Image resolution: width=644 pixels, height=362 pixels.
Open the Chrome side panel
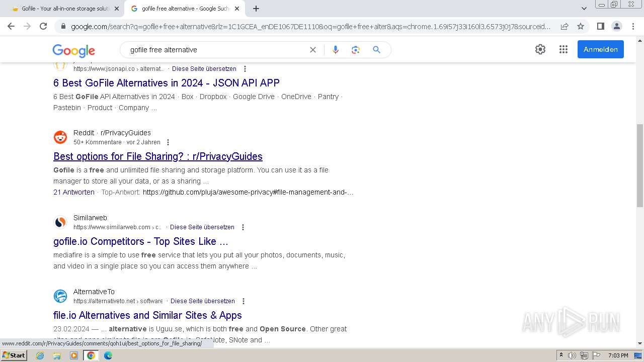600,26
